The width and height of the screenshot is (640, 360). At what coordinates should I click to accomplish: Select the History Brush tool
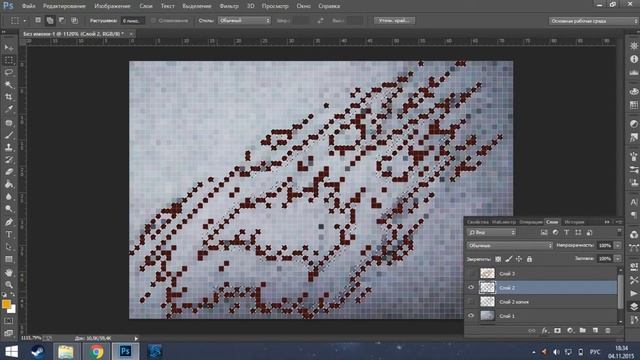(x=9, y=160)
